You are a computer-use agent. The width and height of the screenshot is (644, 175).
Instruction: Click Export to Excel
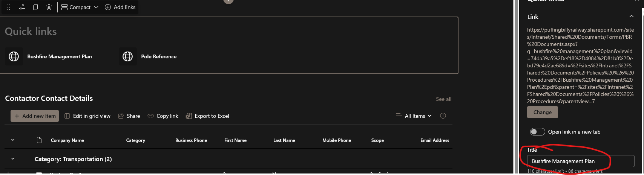pos(207,116)
